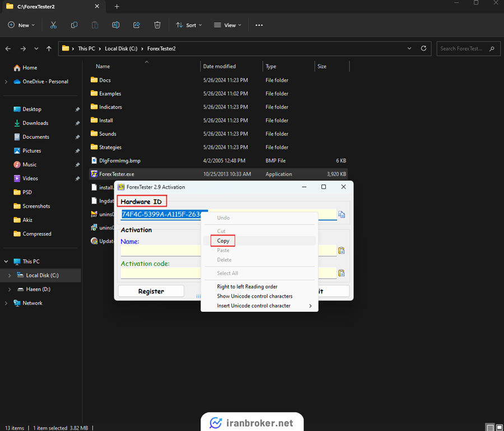Close the C:\ForexTester2 tab
The height and width of the screenshot is (431, 504).
pos(97,6)
